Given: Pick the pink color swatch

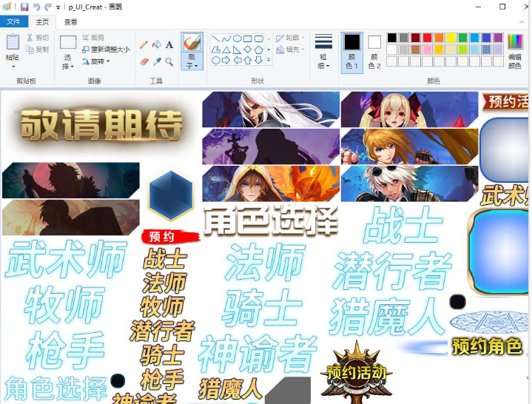Looking at the screenshot, I should coord(427,50).
